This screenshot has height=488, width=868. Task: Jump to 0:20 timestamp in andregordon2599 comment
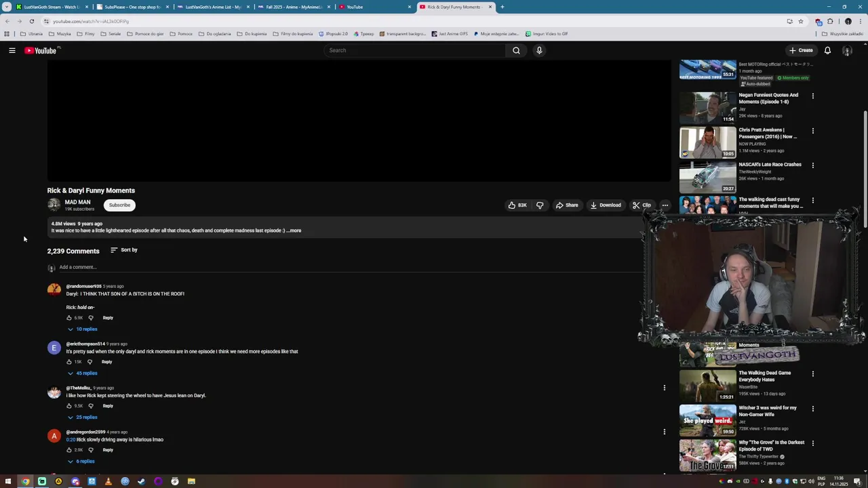[x=71, y=440]
